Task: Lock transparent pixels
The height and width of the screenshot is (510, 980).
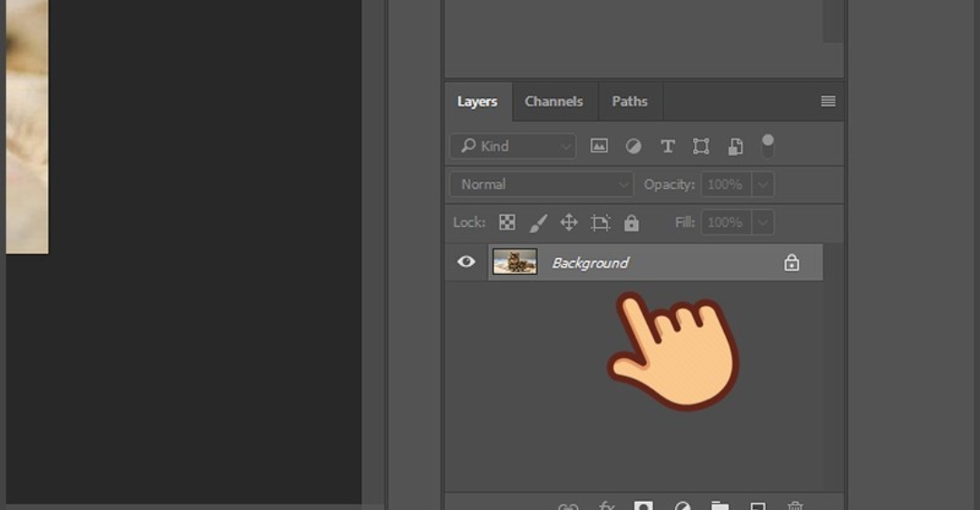Action: click(x=507, y=222)
